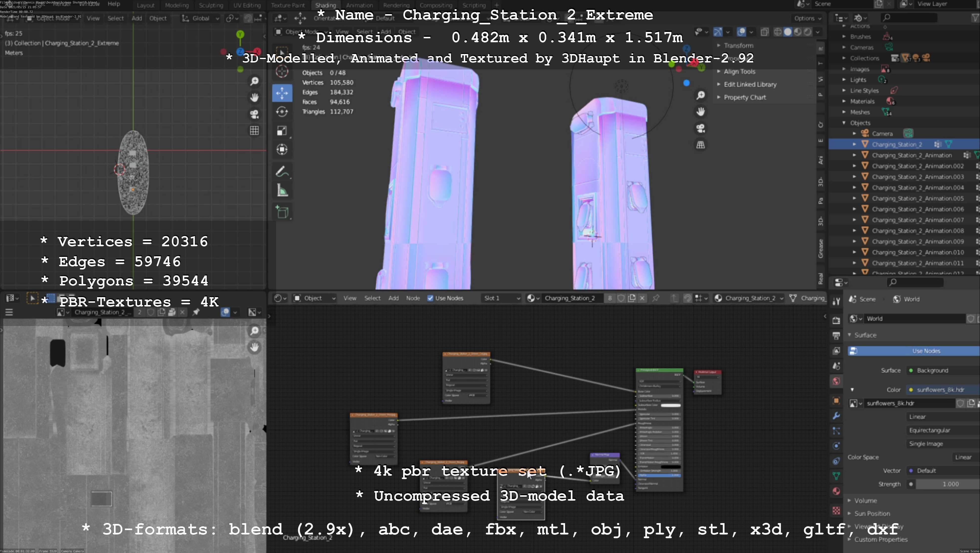Select the Annotate pencil tool

click(x=282, y=172)
